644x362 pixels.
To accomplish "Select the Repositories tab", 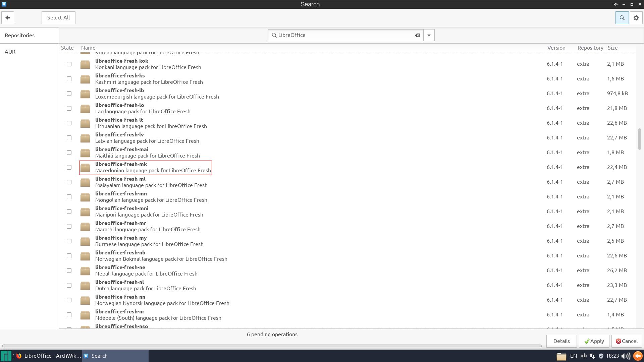I will [19, 36].
